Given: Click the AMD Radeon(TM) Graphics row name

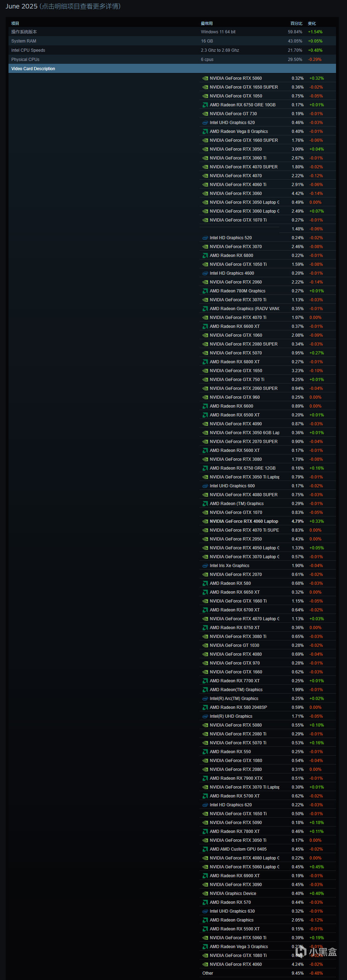Looking at the screenshot, I should point(236,690).
